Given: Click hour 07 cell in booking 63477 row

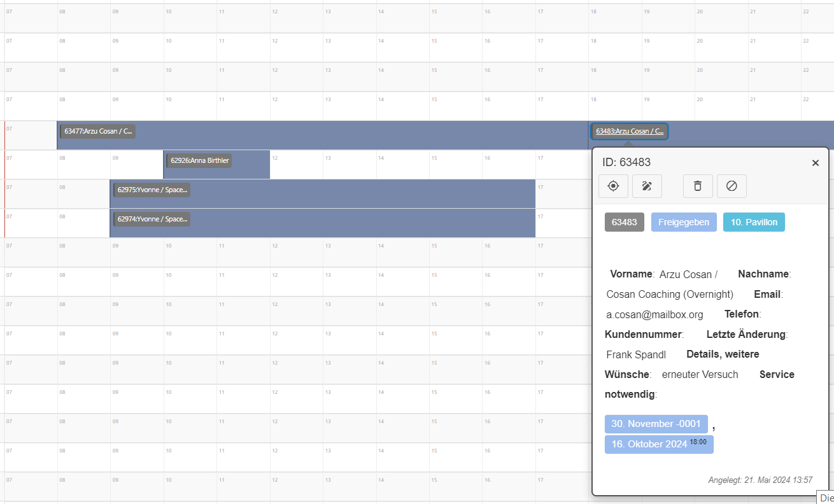Looking at the screenshot, I should (31, 135).
